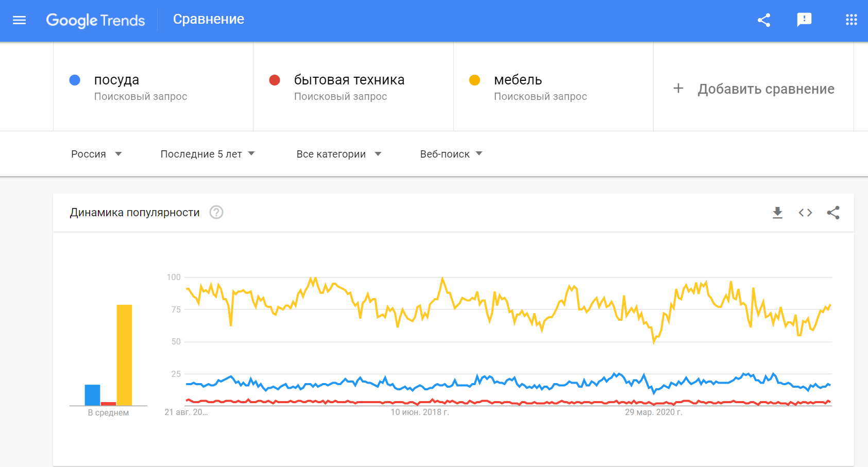Click the Google Trends logo

[95, 20]
